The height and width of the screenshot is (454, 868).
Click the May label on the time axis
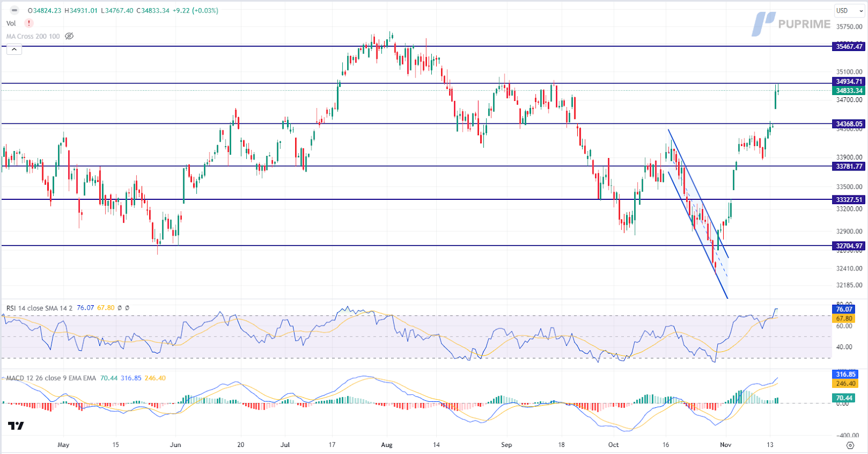(x=63, y=445)
